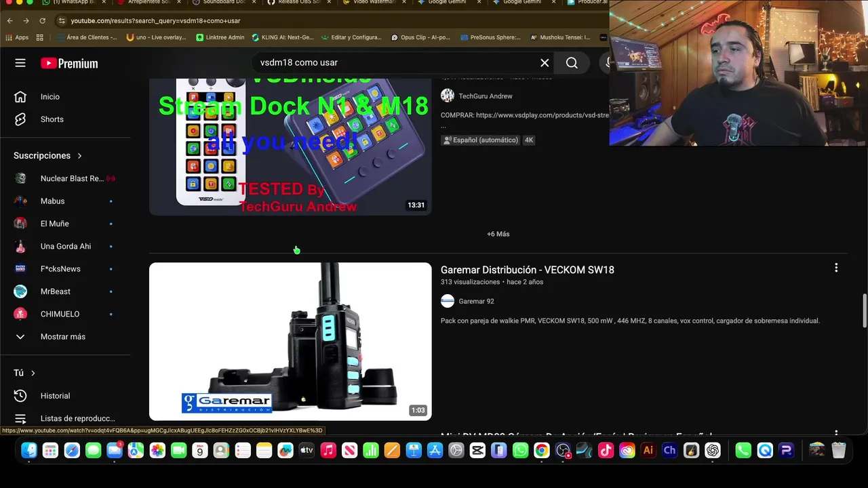Screen dimensions: 868x488
Task: Open Photos app in the Dock
Action: tap(157, 450)
